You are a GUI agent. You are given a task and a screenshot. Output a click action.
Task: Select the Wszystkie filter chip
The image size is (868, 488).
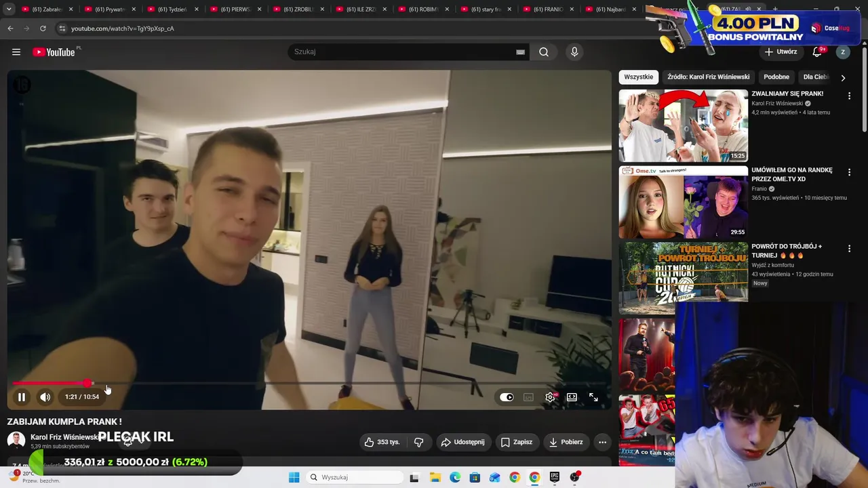click(x=638, y=77)
